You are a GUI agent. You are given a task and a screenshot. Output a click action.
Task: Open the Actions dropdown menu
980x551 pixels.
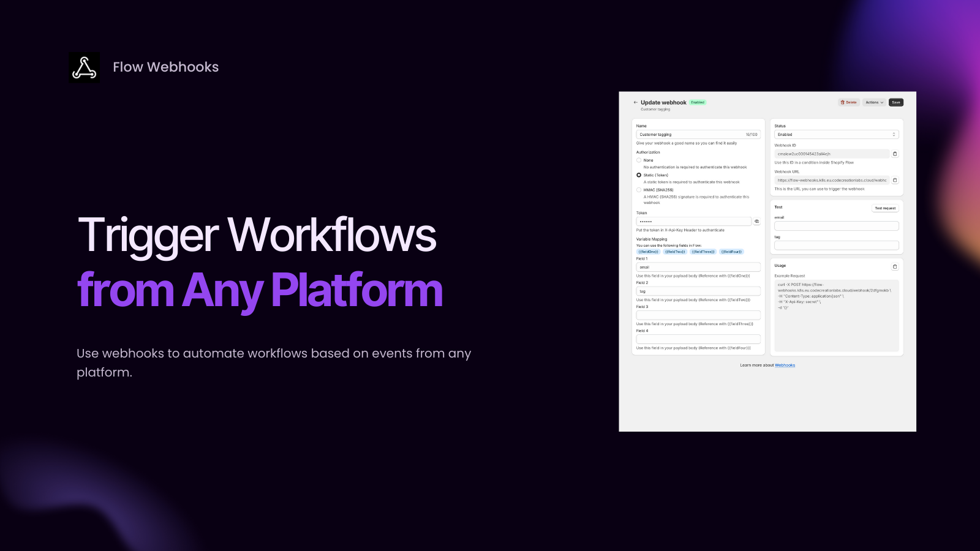[x=875, y=102]
